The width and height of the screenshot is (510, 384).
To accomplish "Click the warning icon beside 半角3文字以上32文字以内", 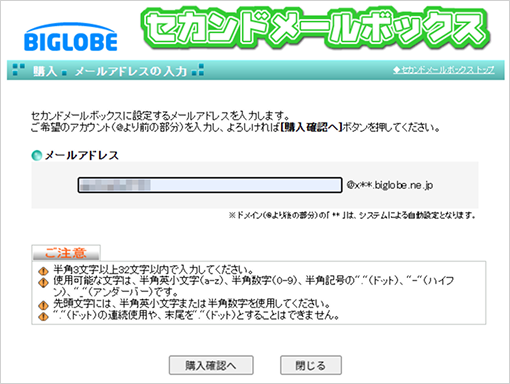I will coord(43,271).
